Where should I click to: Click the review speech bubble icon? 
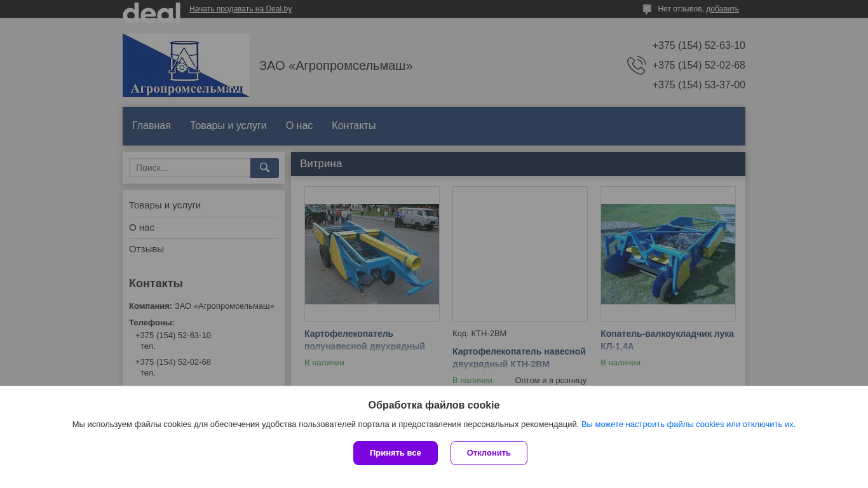(x=647, y=10)
